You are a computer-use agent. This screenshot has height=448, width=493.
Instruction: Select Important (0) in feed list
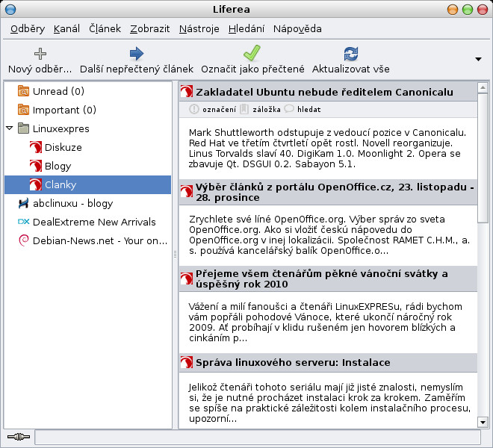click(x=87, y=110)
